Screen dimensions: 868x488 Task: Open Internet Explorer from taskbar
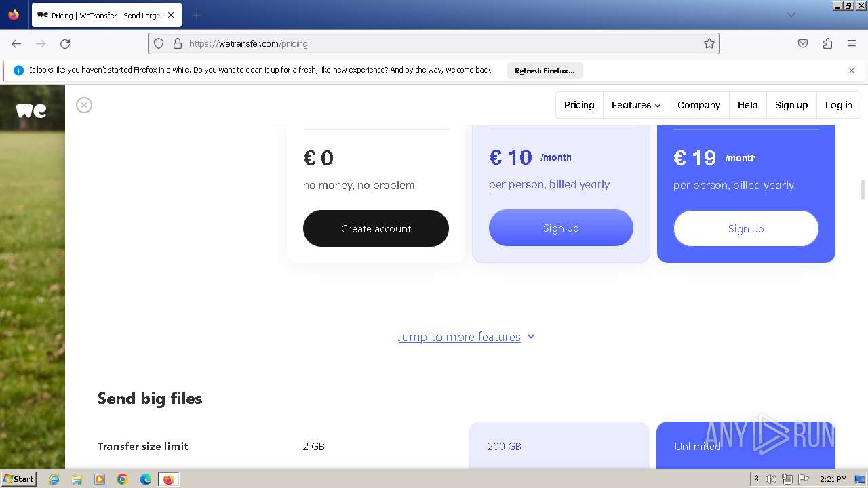(54, 479)
